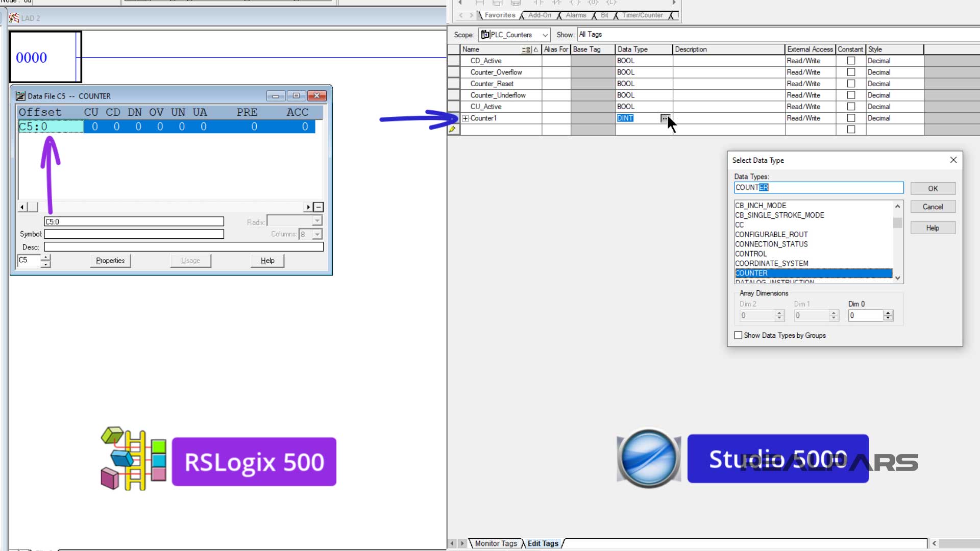Open Properties from the Data File C5 window
This screenshot has width=980, height=551.
tap(110, 260)
